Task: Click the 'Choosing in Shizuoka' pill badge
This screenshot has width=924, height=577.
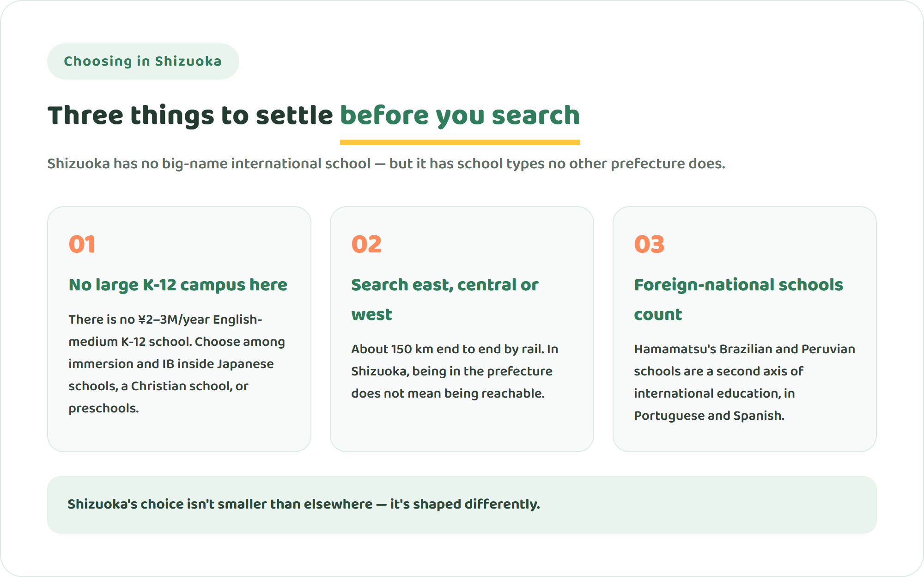Action: point(143,61)
